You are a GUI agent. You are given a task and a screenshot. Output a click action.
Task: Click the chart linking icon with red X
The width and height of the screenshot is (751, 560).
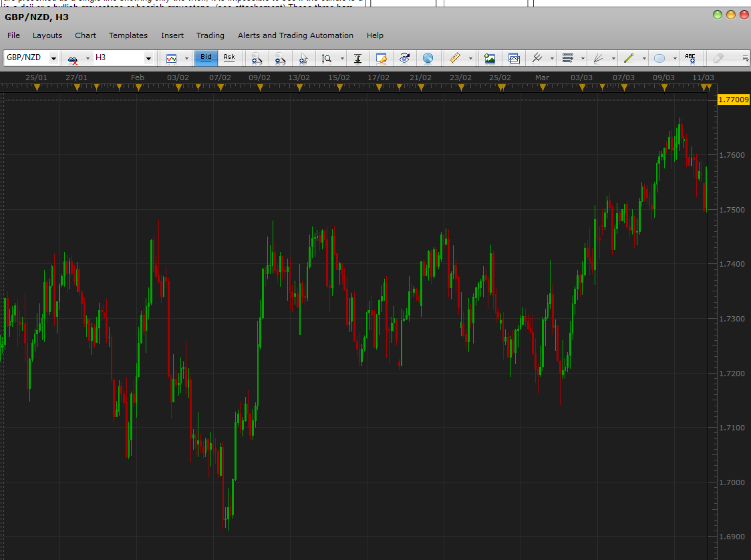73,59
